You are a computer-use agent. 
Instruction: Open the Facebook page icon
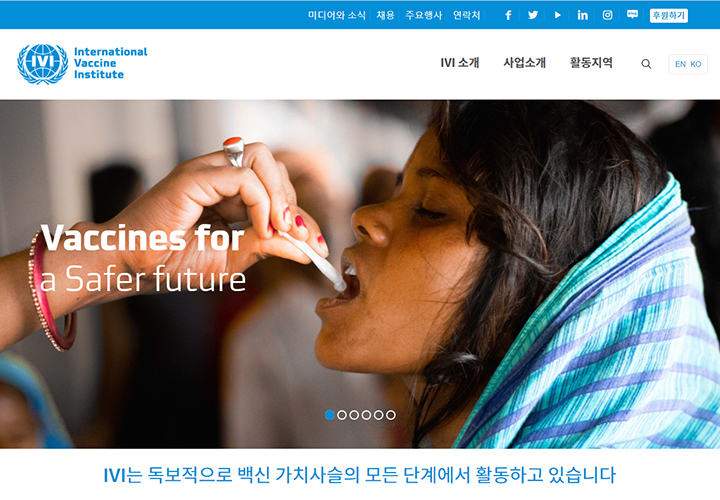tap(508, 15)
